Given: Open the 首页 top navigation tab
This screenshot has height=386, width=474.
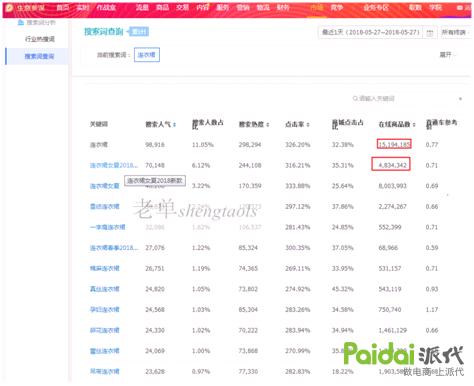Looking at the screenshot, I should pos(62,7).
